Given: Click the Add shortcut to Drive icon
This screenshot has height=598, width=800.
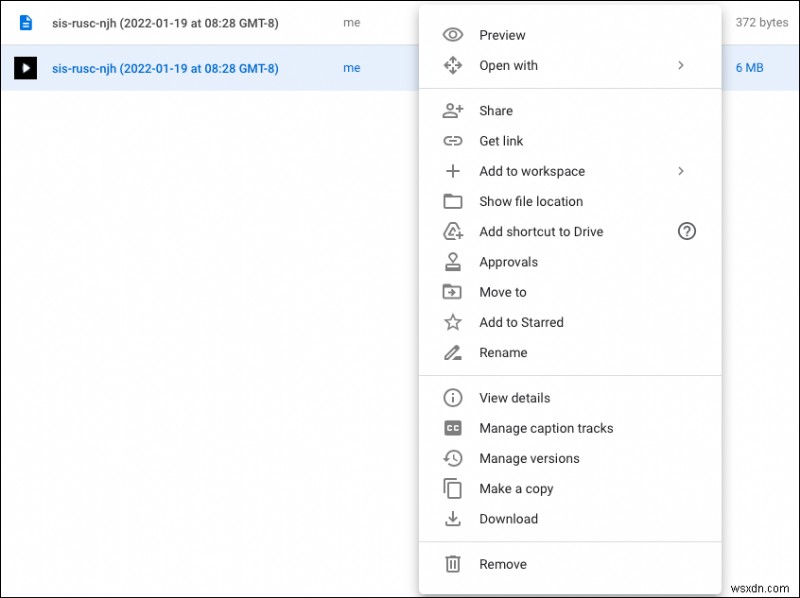Looking at the screenshot, I should 453,231.
